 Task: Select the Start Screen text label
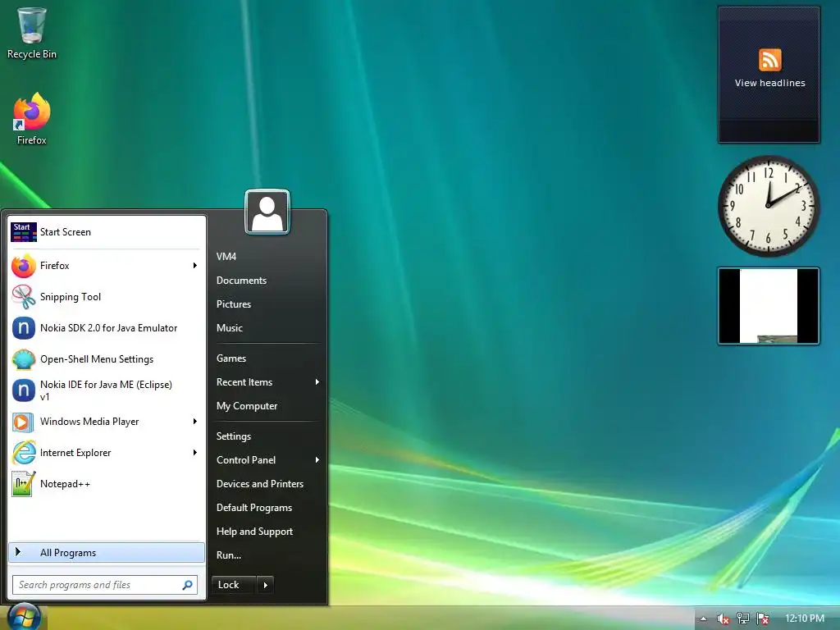pos(66,232)
